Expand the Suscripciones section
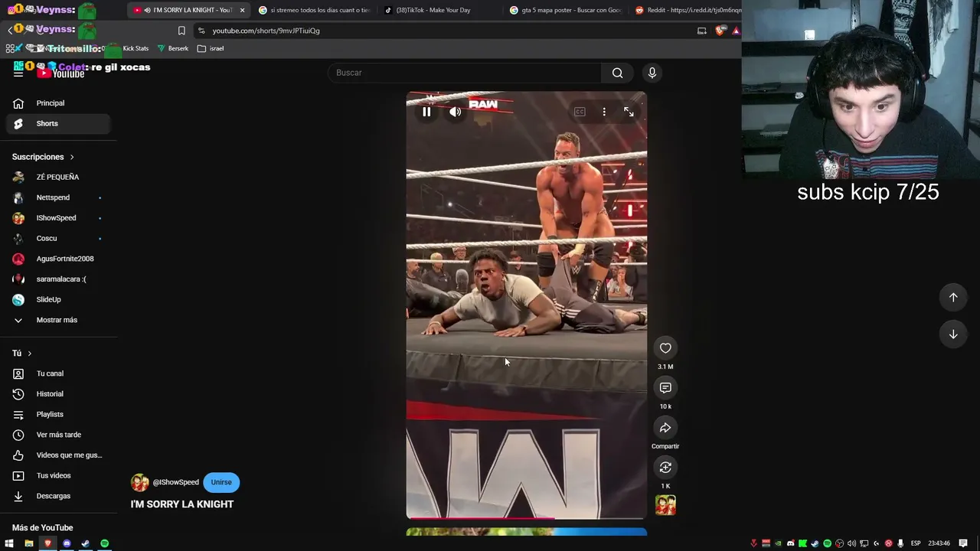 pos(43,157)
